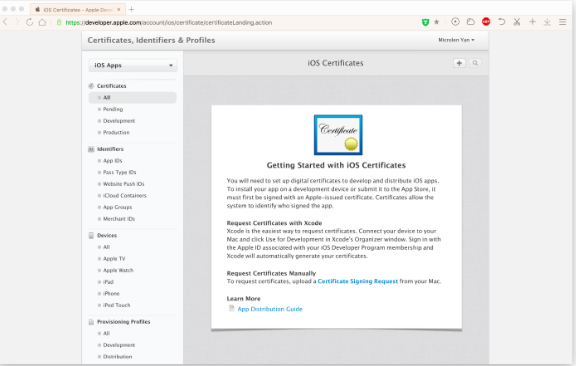Select Provisioning Profiles heading

tap(123, 322)
